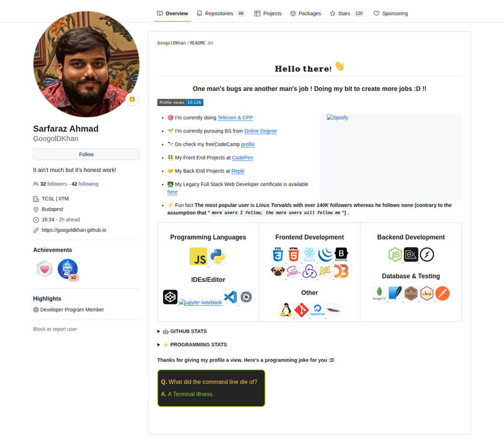
Task: Click the Visual Studio Code icon
Action: point(231,297)
